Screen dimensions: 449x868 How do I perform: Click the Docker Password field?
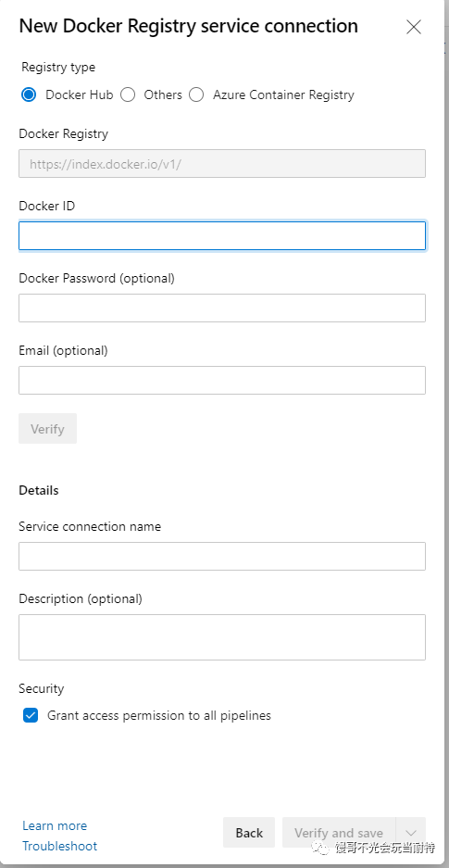coord(222,308)
